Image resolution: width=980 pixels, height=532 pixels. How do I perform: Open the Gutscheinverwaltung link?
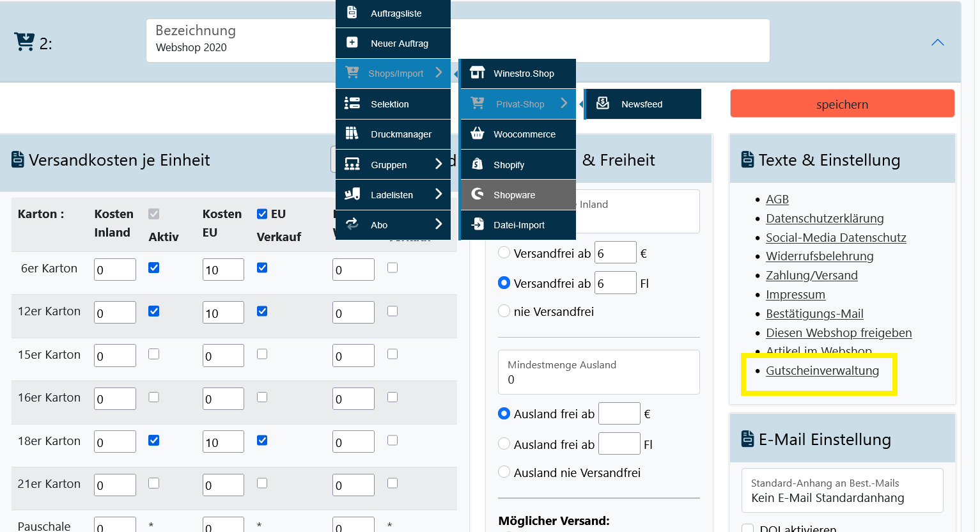[822, 371]
